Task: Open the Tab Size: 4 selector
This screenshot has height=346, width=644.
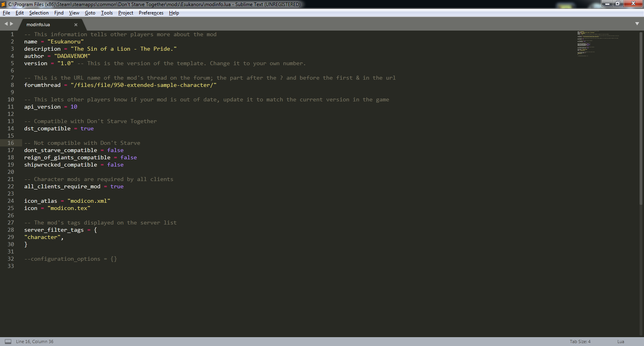Action: coord(580,342)
